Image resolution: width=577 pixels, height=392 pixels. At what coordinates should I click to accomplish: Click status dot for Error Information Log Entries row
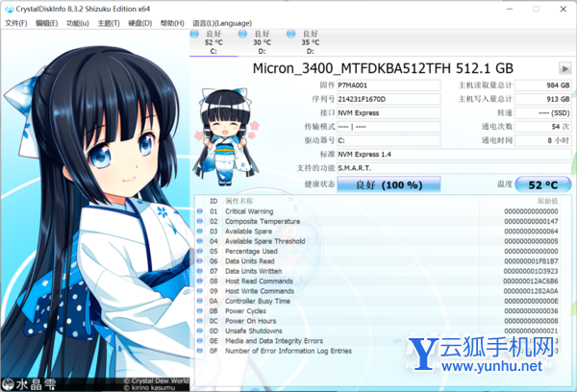click(200, 351)
